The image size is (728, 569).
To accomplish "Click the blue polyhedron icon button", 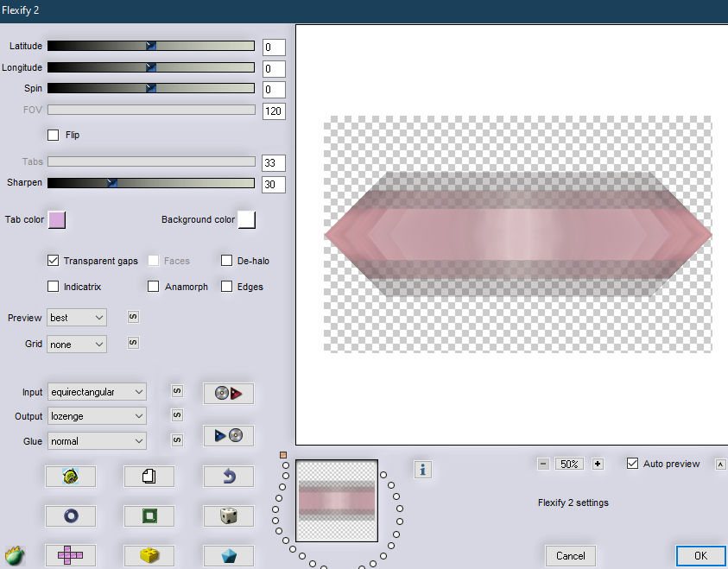I will point(229,555).
